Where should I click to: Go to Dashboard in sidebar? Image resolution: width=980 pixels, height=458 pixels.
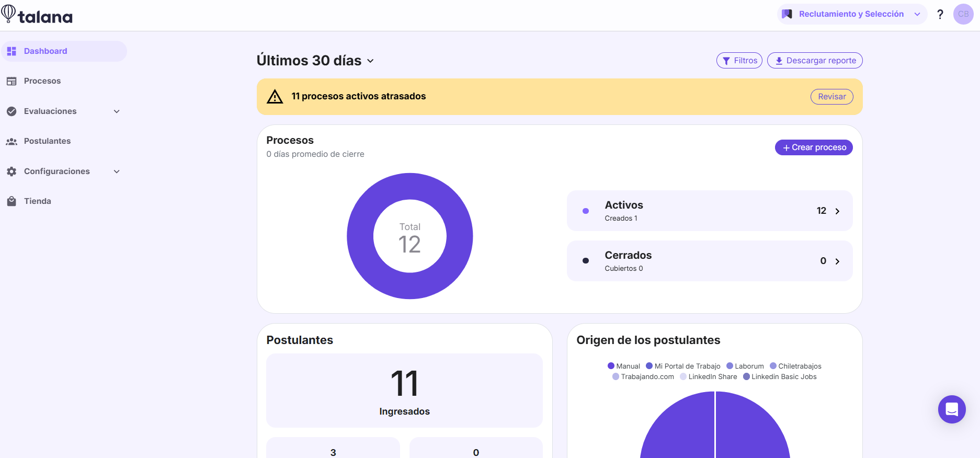click(x=64, y=51)
